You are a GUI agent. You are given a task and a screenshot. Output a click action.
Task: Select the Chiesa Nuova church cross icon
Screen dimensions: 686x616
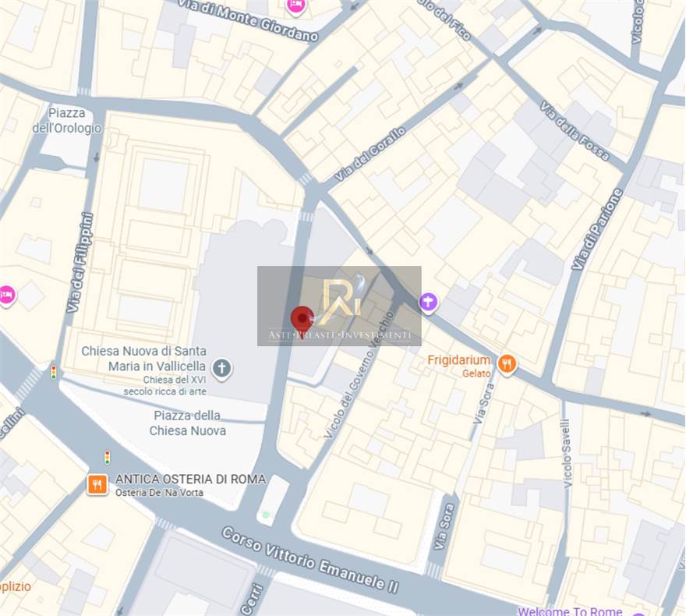click(222, 368)
